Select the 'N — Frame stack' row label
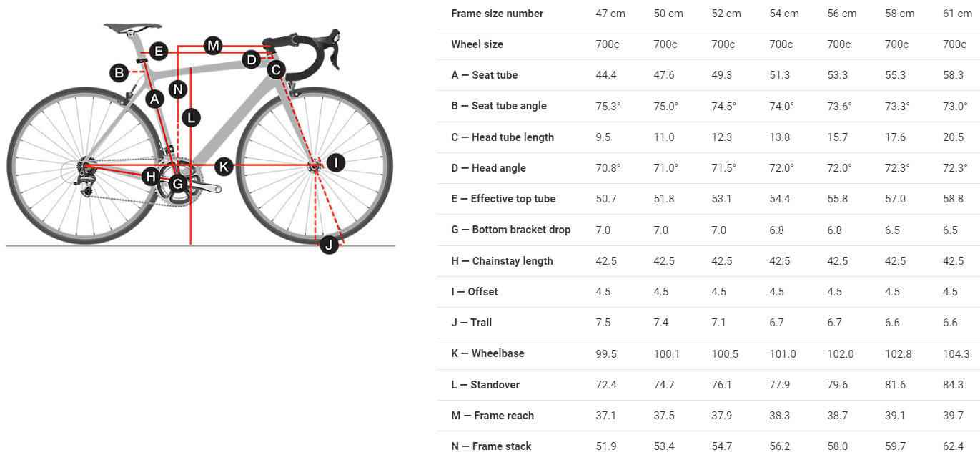Image resolution: width=980 pixels, height=460 pixels. point(491,446)
